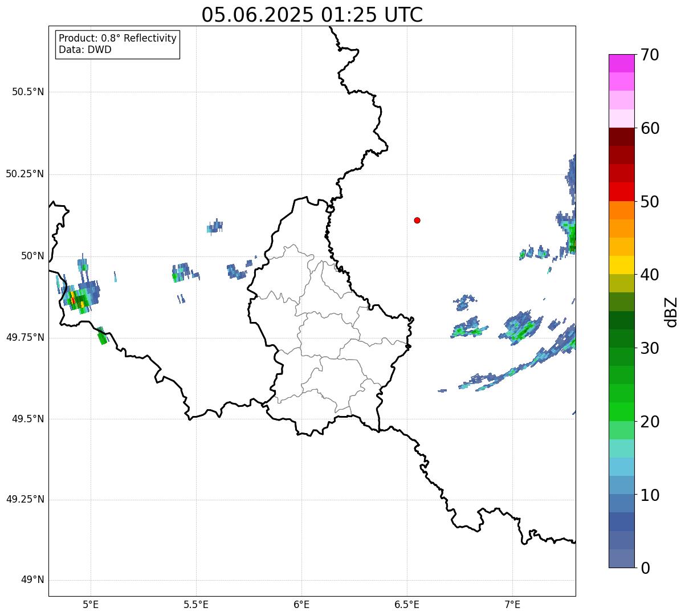The image size is (685, 616).
Task: Pick the turquoise colorbar segment above 15 dBZ
Action: [621, 448]
